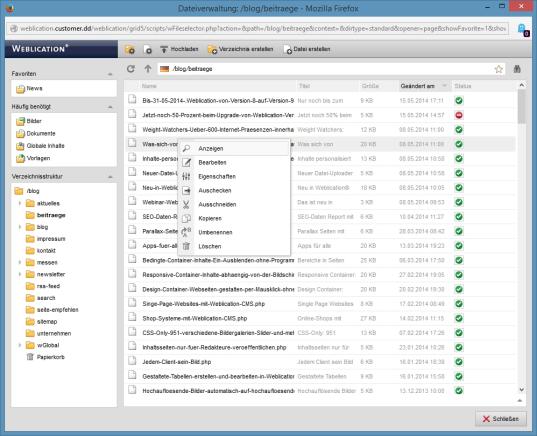The image size is (537, 436).
Task: Expand the blog subfolder in tree
Action: (20, 227)
